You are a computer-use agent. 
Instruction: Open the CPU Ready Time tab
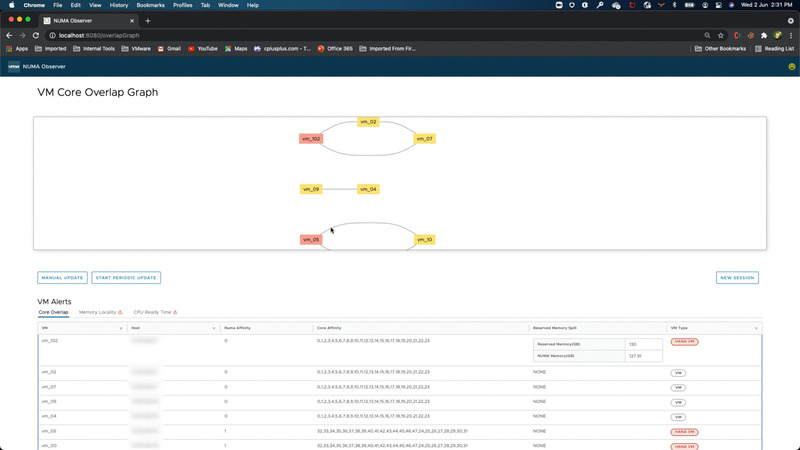155,312
